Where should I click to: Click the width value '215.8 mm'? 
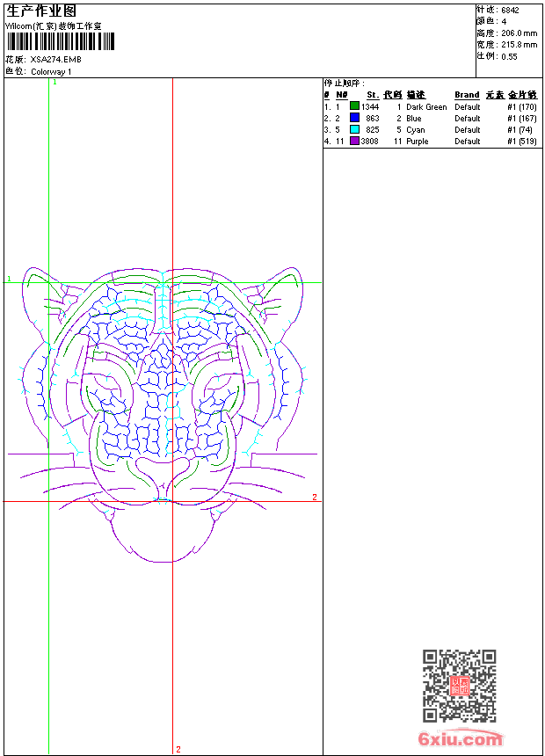[x=519, y=45]
